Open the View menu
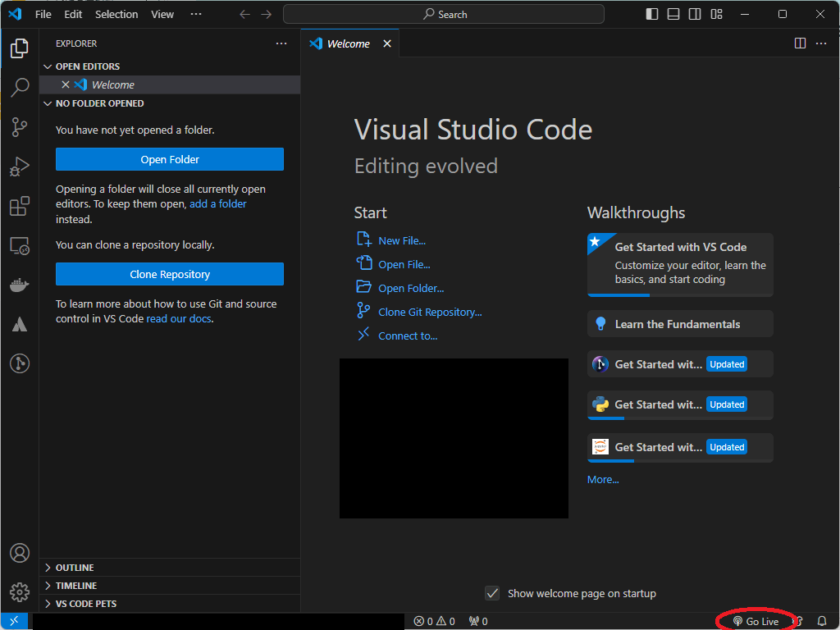Screen dimensions: 840x630 pos(162,15)
